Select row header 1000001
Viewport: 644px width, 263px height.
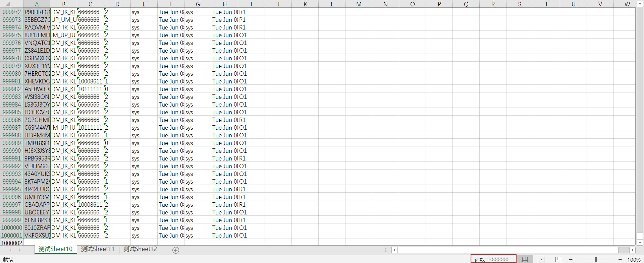[x=11, y=236]
